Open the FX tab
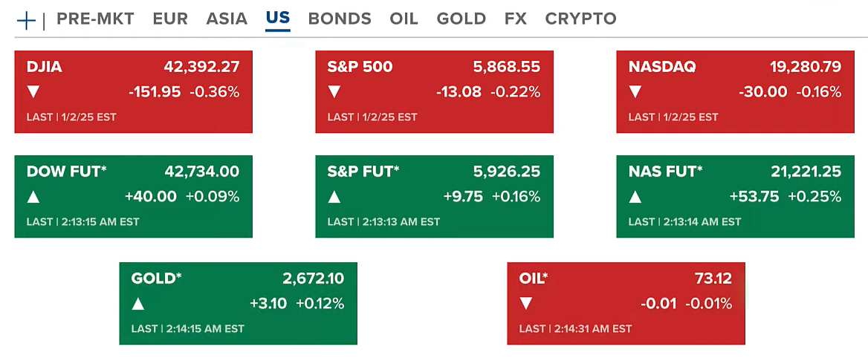 [x=515, y=19]
